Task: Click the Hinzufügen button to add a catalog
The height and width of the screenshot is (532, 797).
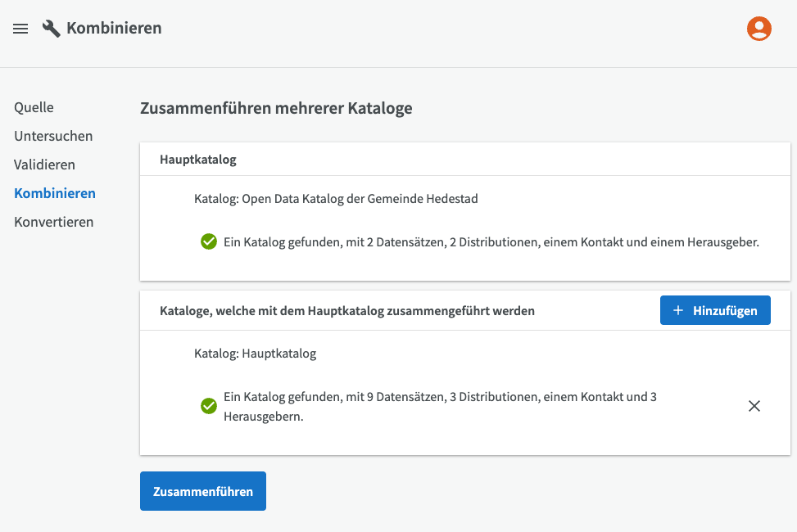Action: click(714, 310)
